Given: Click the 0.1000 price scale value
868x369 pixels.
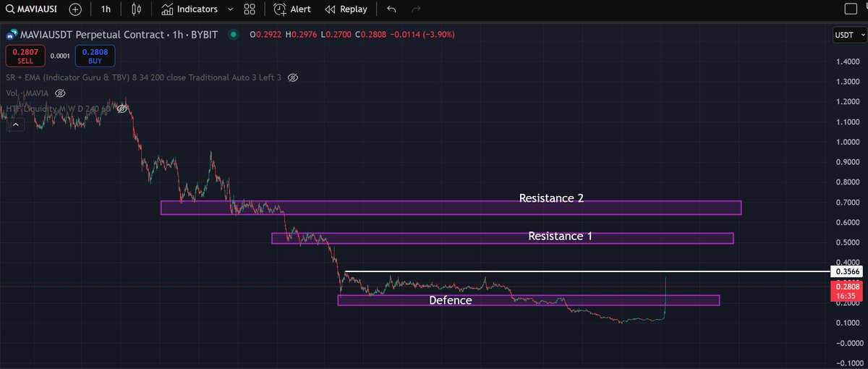Looking at the screenshot, I should tap(848, 323).
